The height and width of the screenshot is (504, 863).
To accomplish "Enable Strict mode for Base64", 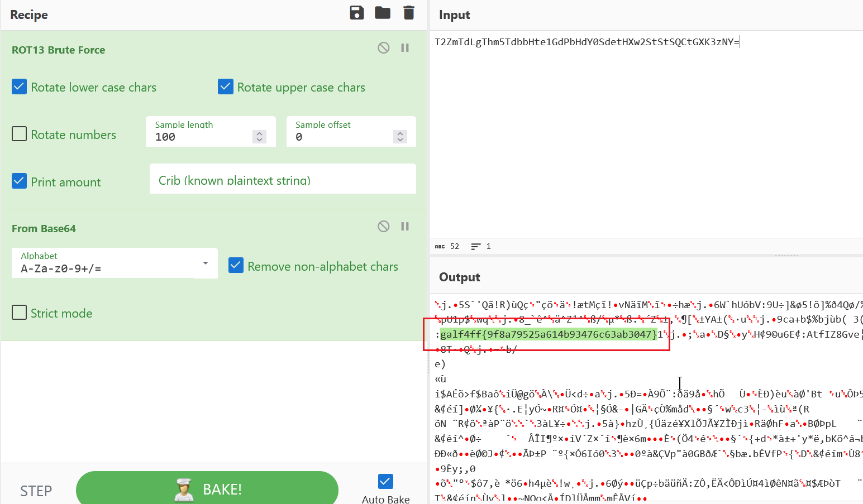I will pyautogui.click(x=20, y=313).
